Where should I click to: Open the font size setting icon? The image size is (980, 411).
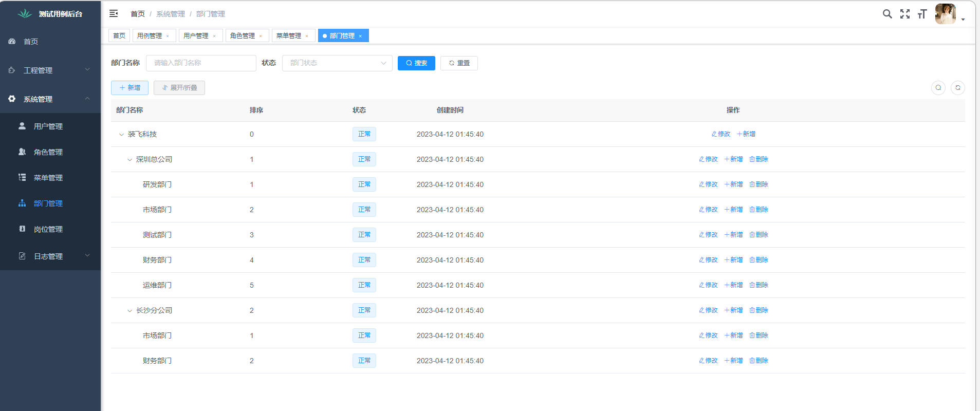(922, 14)
